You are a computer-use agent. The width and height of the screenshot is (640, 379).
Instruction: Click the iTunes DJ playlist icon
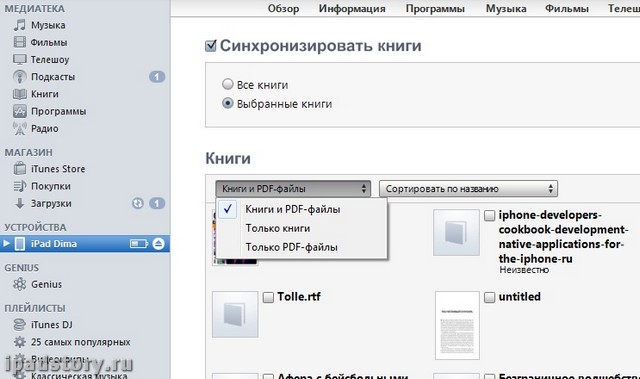tap(20, 325)
